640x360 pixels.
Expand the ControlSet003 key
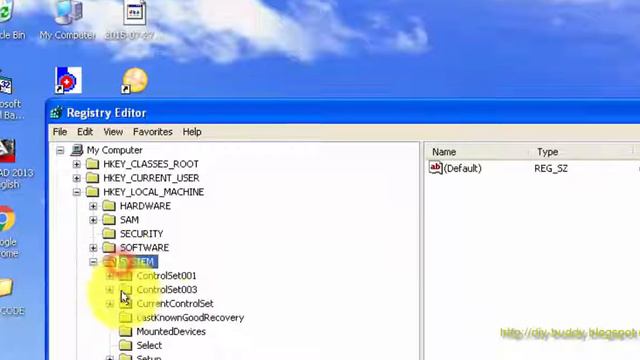point(109,290)
